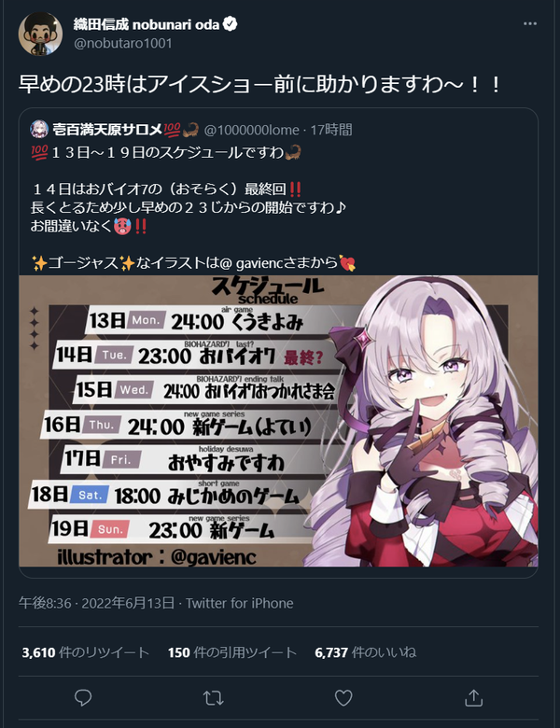Click the quoted tweet author's small avatar

click(39, 129)
